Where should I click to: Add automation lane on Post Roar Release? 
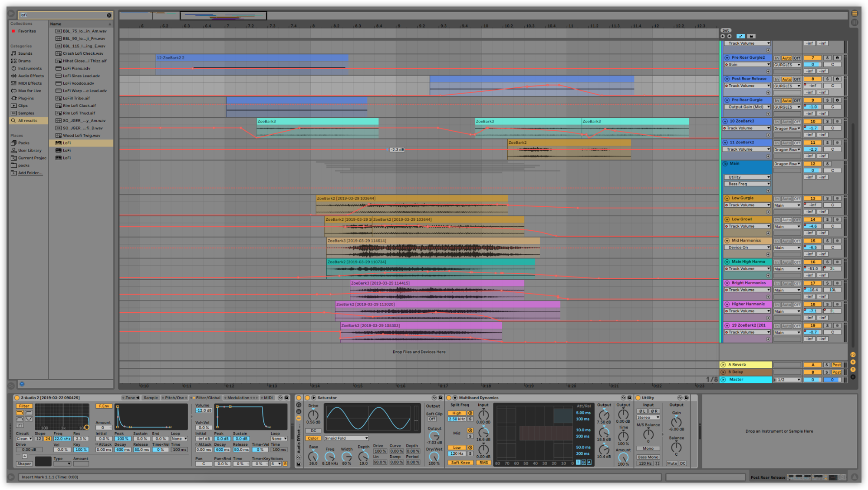point(768,93)
